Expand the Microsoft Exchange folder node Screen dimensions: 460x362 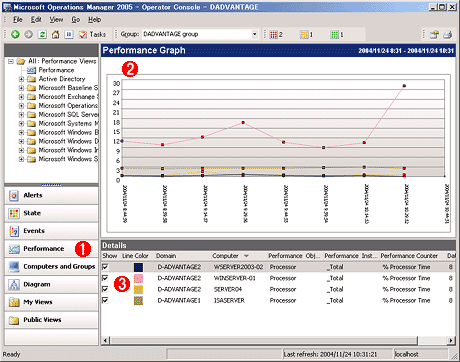(x=21, y=97)
